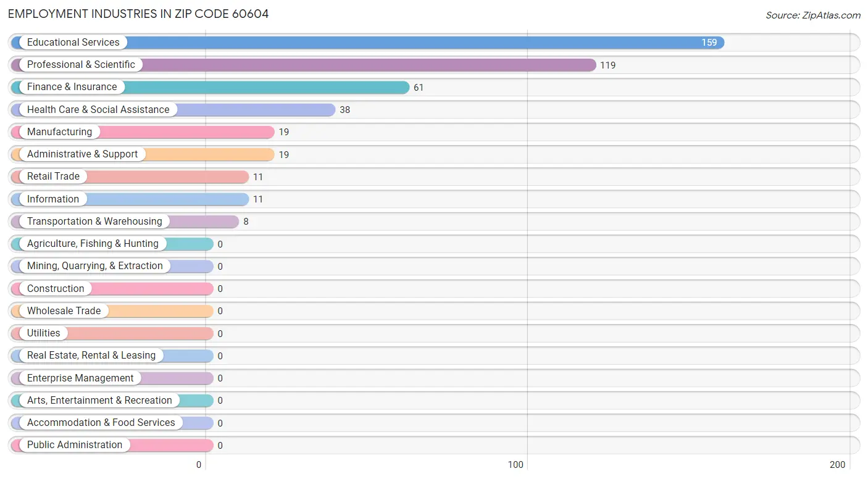Click the x-axis tick label 100
This screenshot has height=479, width=868.
pos(515,465)
